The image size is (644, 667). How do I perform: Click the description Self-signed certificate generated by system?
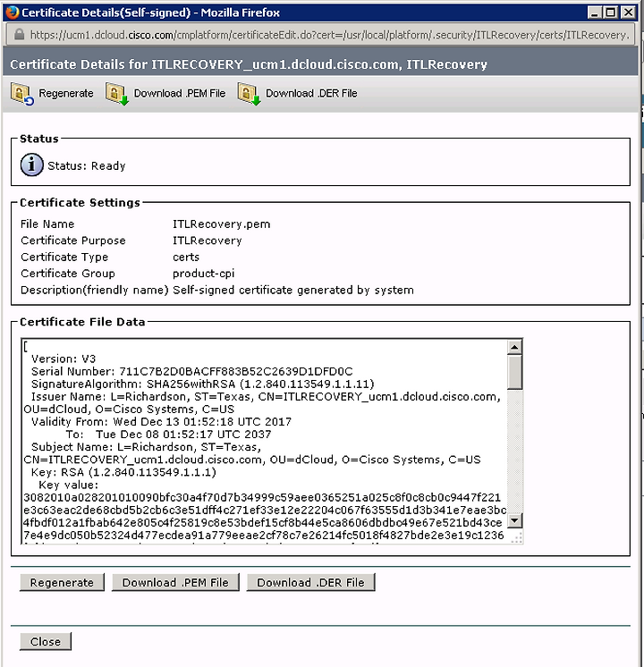click(x=293, y=290)
